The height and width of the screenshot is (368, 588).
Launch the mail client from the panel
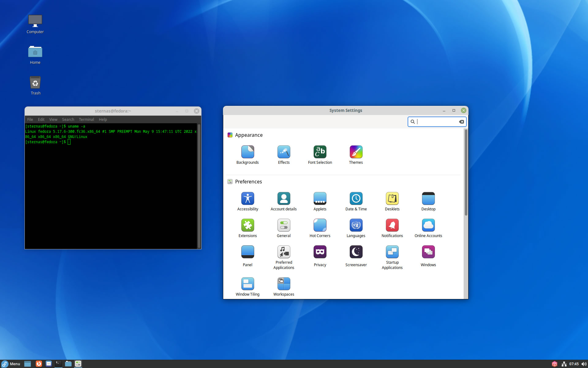coord(49,364)
